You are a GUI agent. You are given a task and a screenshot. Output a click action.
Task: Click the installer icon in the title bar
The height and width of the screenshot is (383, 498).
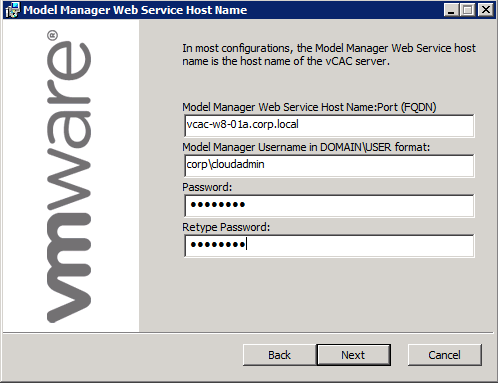12,10
